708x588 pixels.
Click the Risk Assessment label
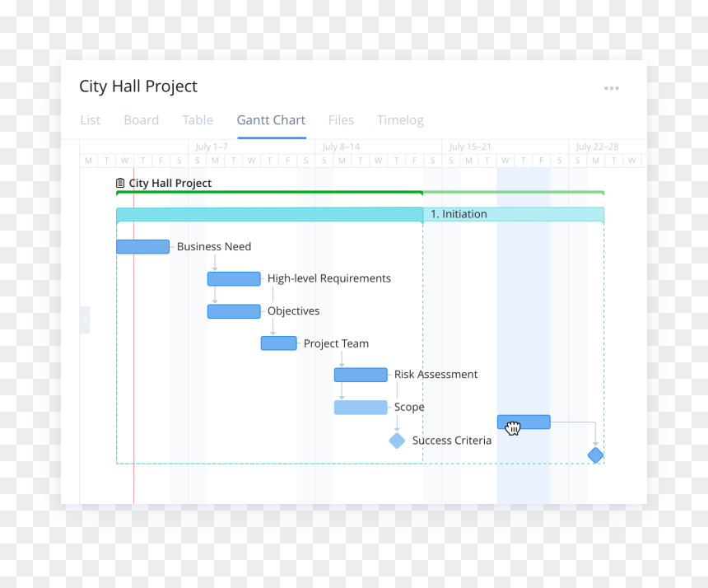pos(436,375)
